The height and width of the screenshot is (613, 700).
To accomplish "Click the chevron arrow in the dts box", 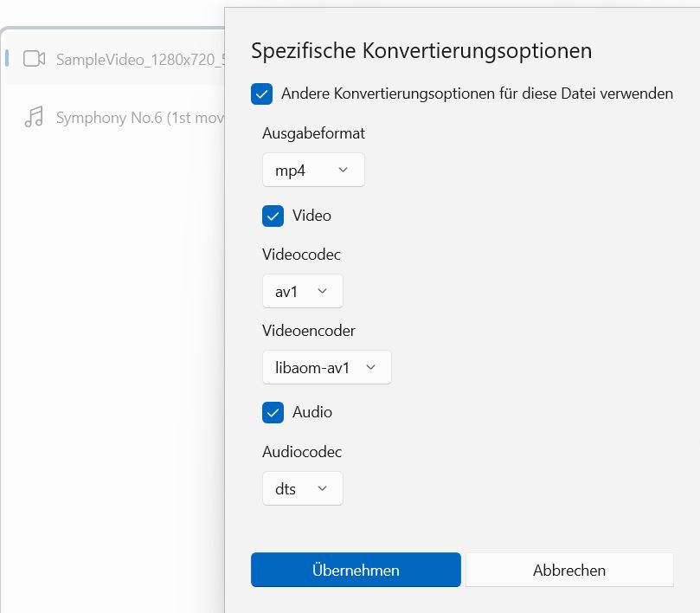I will click(x=323, y=488).
